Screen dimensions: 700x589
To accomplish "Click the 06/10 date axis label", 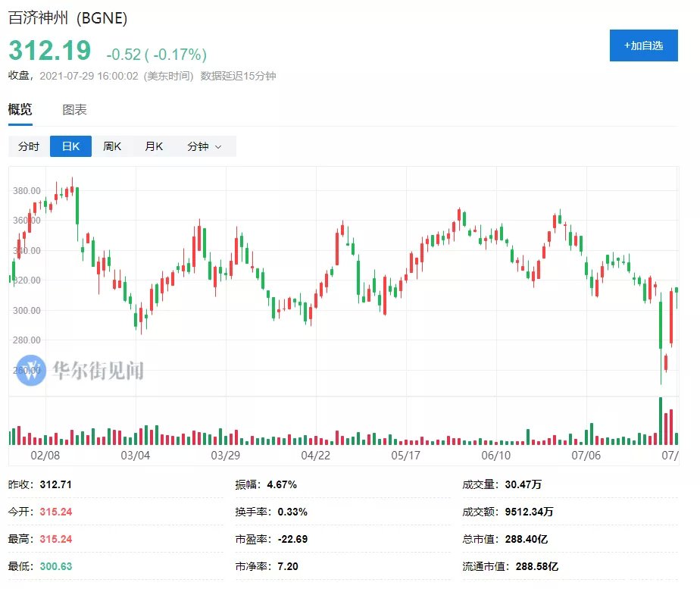I will pos(496,456).
